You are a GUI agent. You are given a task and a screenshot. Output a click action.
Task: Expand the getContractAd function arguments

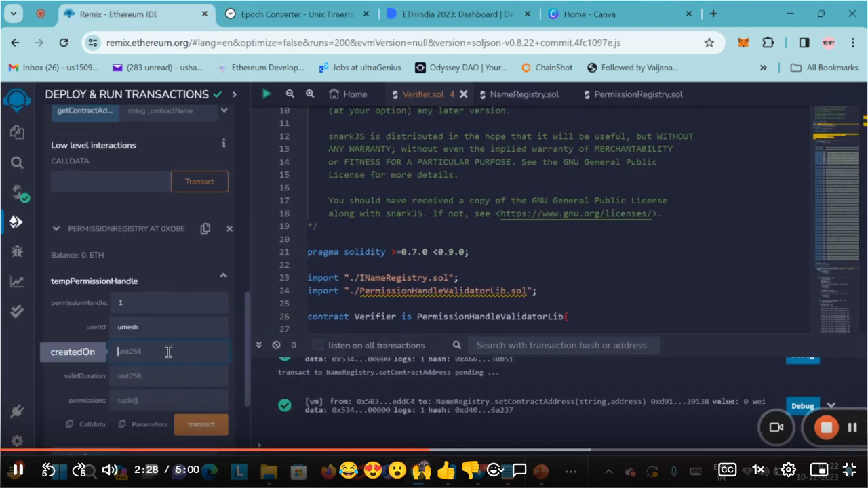pos(224,110)
